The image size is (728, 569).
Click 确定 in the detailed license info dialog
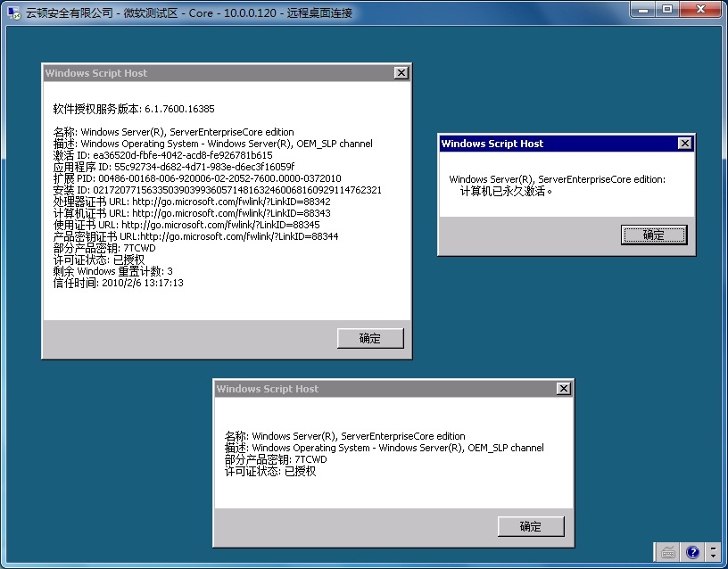pyautogui.click(x=370, y=338)
